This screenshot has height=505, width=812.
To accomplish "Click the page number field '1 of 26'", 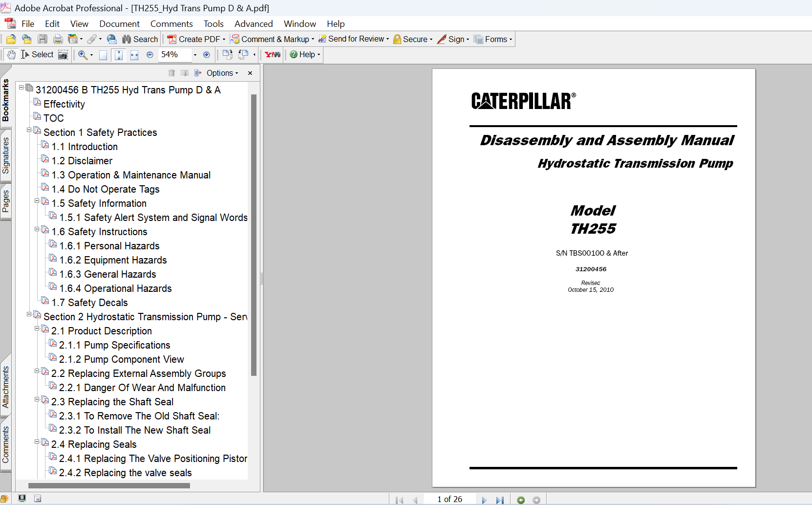I will [x=449, y=499].
